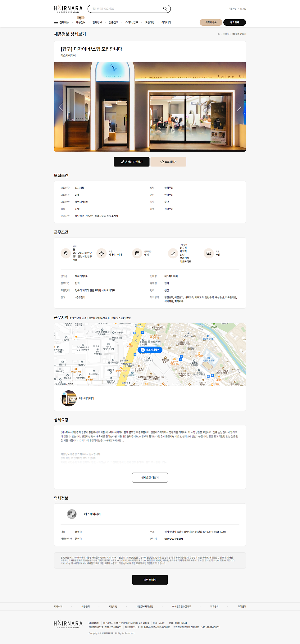Viewport: 300px width, 644px height.
Task: Click the 에스제이헤어 map marker
Action: (150, 350)
